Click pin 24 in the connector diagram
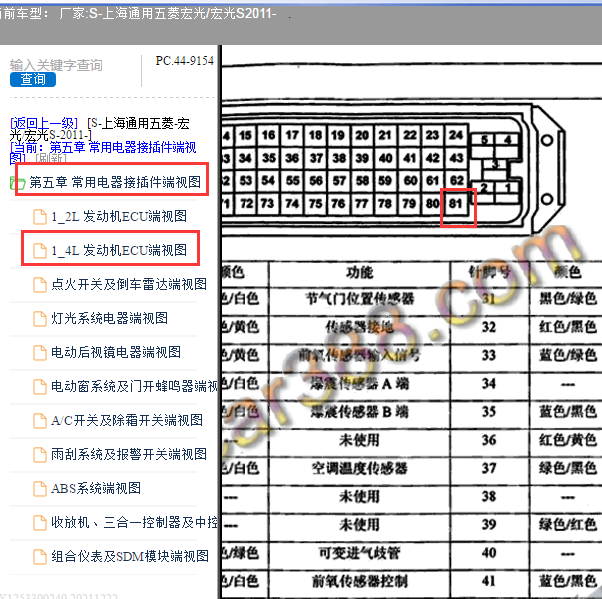This screenshot has width=602, height=599. [x=456, y=135]
